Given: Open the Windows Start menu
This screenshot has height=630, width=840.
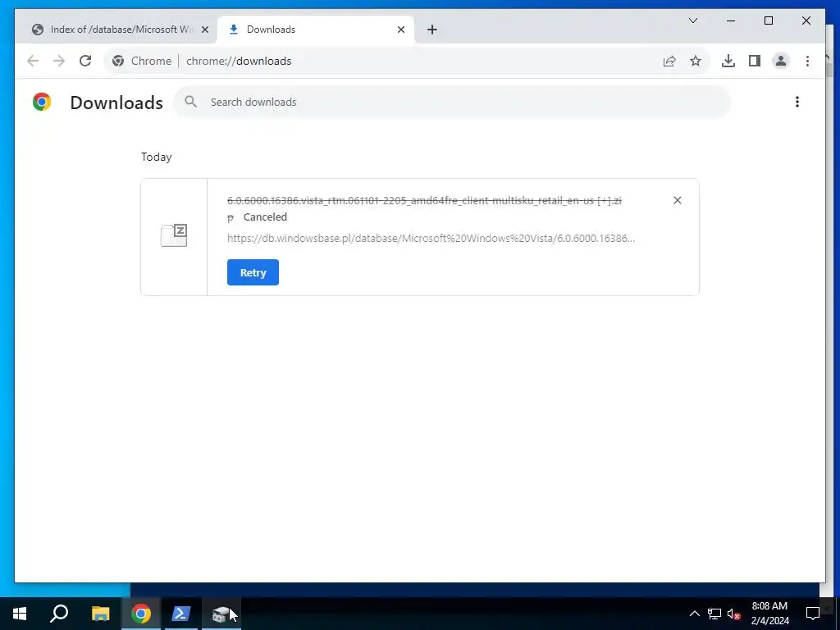Looking at the screenshot, I should [20, 614].
